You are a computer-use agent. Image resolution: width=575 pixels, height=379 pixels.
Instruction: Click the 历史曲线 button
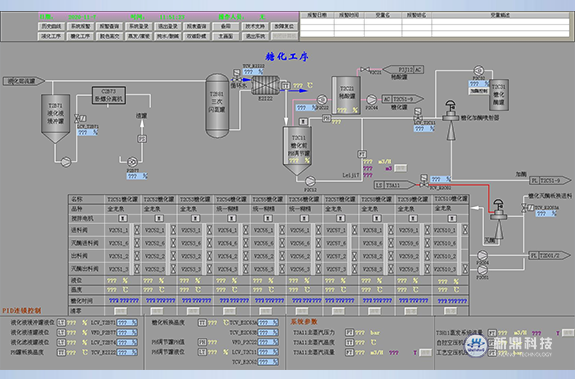[51, 26]
